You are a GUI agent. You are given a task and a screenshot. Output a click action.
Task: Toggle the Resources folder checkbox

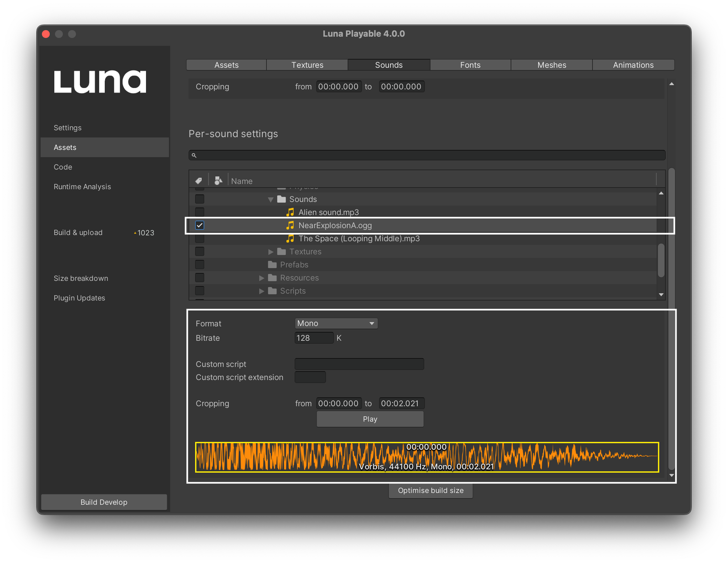tap(200, 278)
